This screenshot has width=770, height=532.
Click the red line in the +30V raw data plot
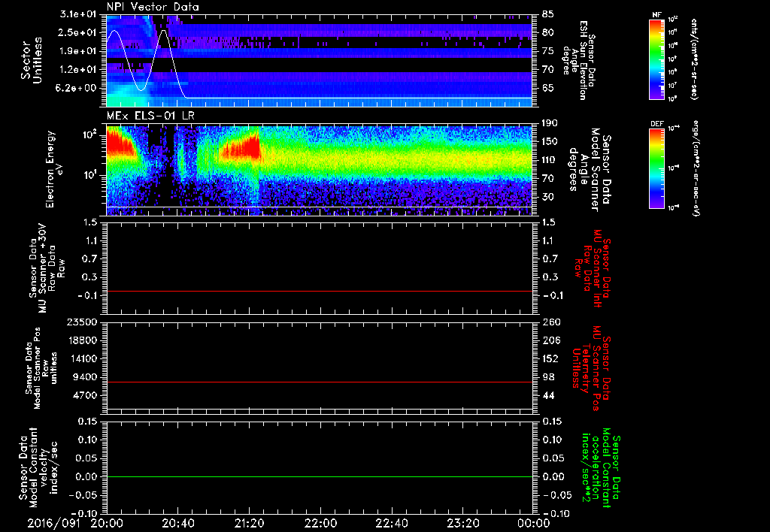[320, 291]
